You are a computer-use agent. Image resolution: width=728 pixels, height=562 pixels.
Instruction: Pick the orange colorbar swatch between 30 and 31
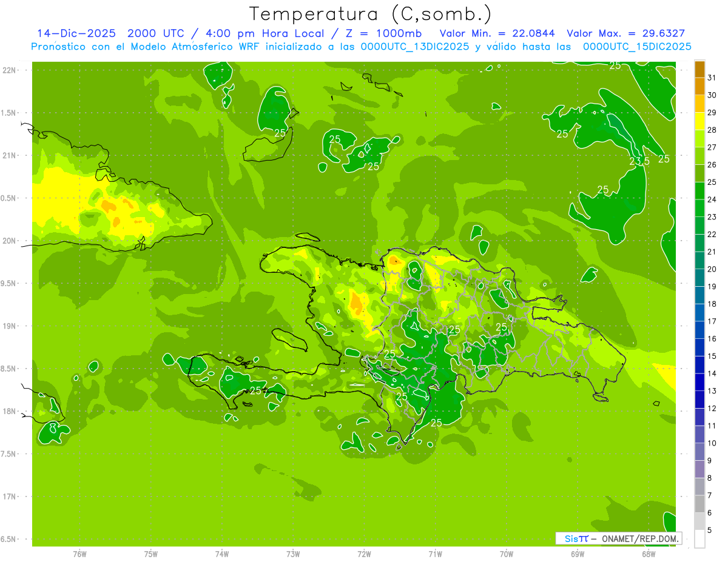pyautogui.click(x=699, y=87)
